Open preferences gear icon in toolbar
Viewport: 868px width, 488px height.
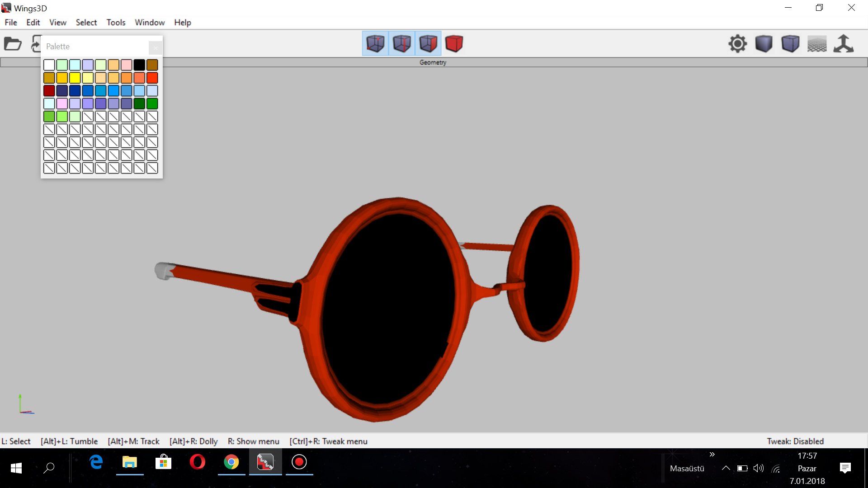pyautogui.click(x=737, y=44)
